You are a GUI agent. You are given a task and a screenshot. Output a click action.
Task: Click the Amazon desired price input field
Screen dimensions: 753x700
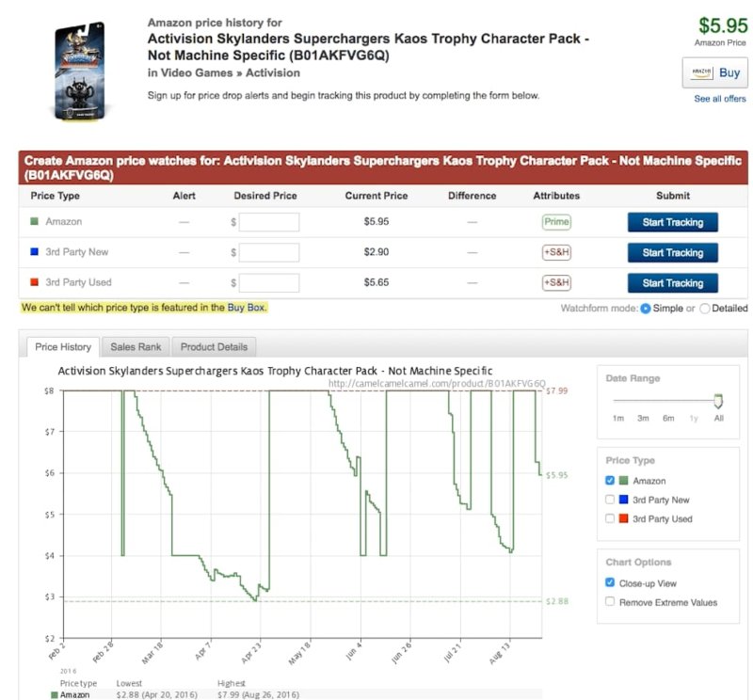coord(269,222)
